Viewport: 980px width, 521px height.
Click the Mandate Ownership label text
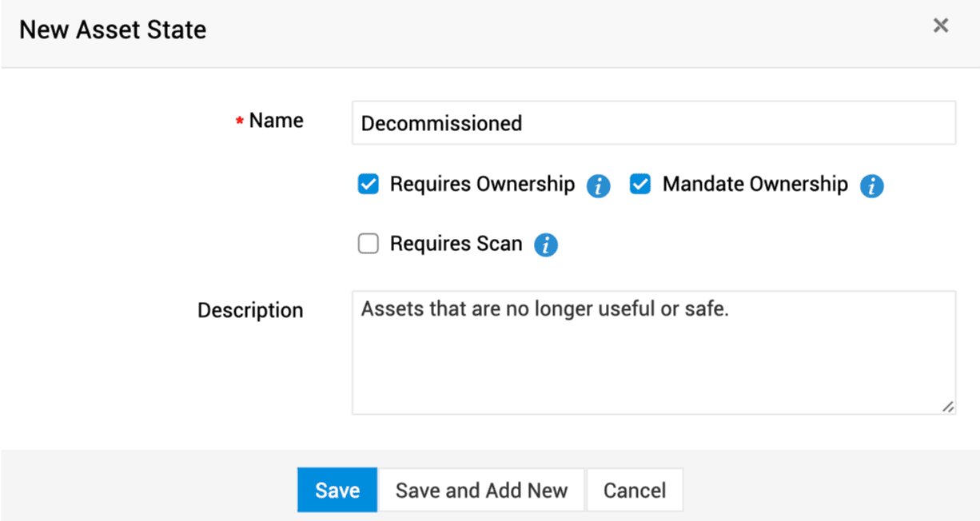[755, 185]
